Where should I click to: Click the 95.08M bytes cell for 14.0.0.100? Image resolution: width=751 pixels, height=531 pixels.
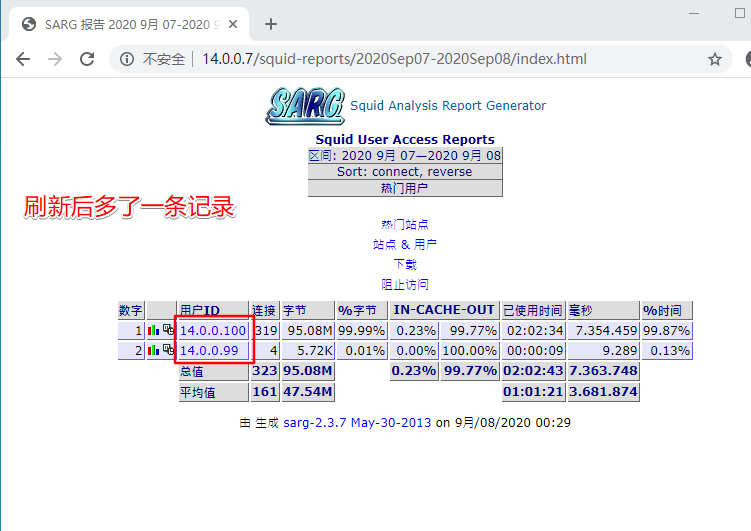click(x=307, y=330)
